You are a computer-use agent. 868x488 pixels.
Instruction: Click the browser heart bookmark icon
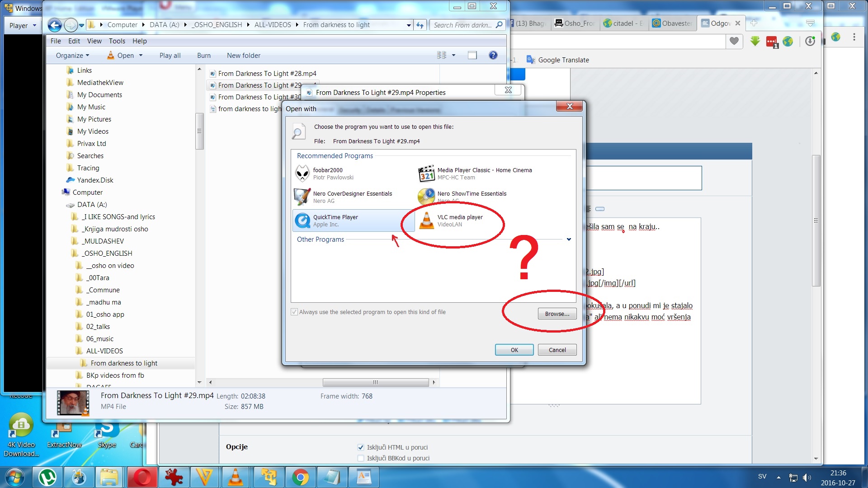(x=734, y=41)
